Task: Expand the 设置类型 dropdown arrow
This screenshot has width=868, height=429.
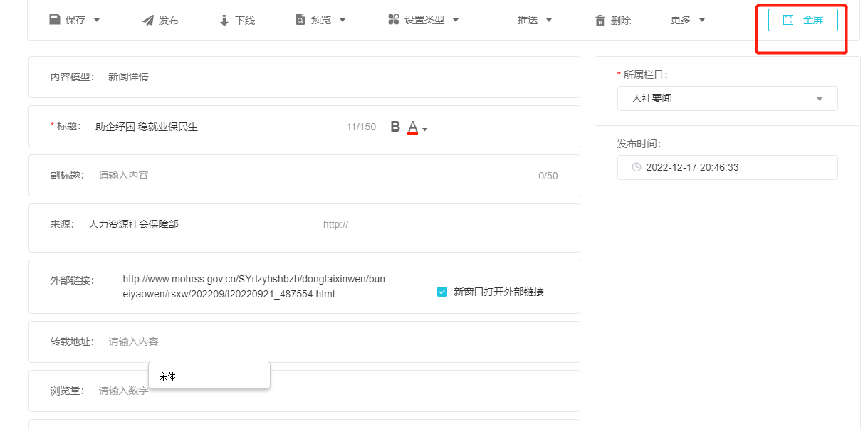Action: click(456, 20)
